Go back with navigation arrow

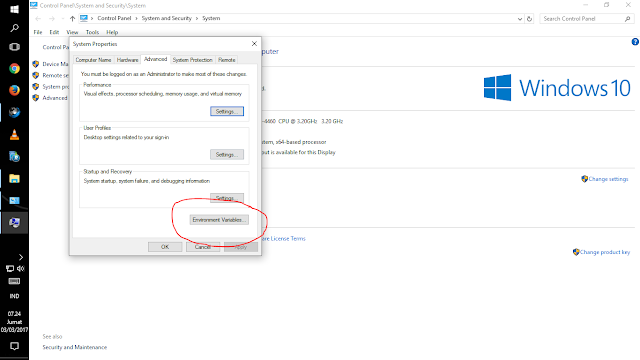38,18
